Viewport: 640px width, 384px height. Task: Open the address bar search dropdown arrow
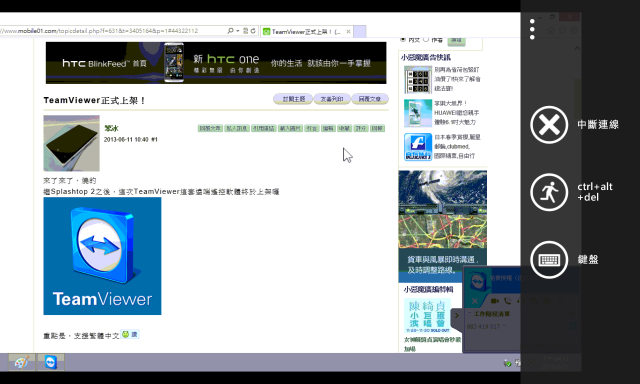238,31
